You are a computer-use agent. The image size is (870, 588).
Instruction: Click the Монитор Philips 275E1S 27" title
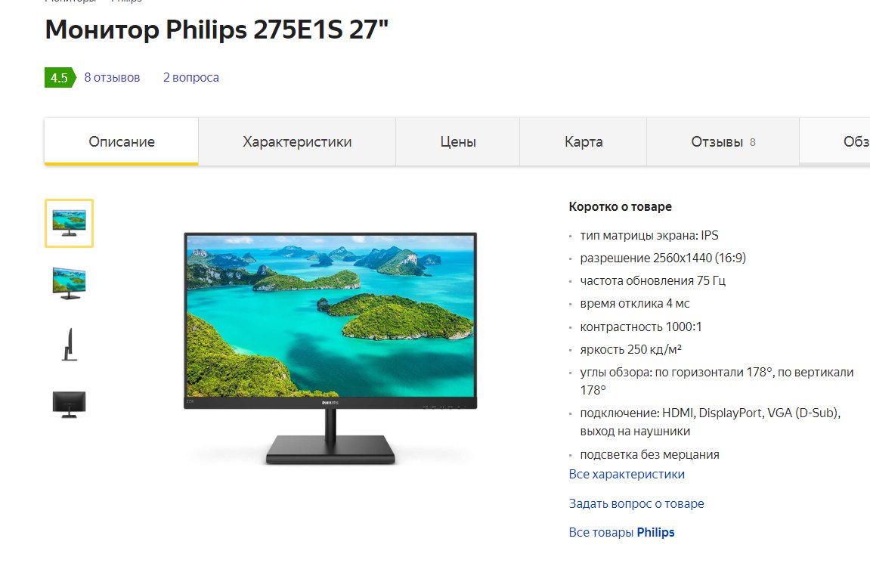click(x=216, y=30)
